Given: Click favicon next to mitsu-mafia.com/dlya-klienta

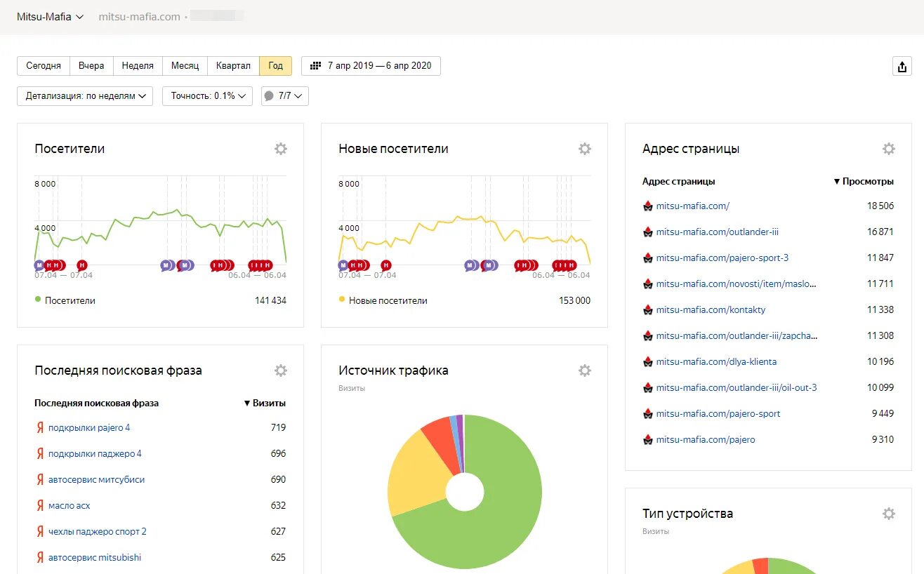Looking at the screenshot, I should 648,361.
